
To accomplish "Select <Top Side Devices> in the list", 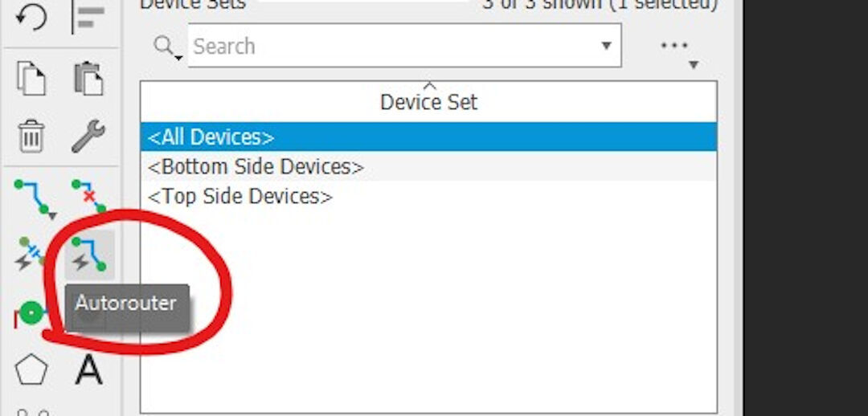I will pos(240,197).
